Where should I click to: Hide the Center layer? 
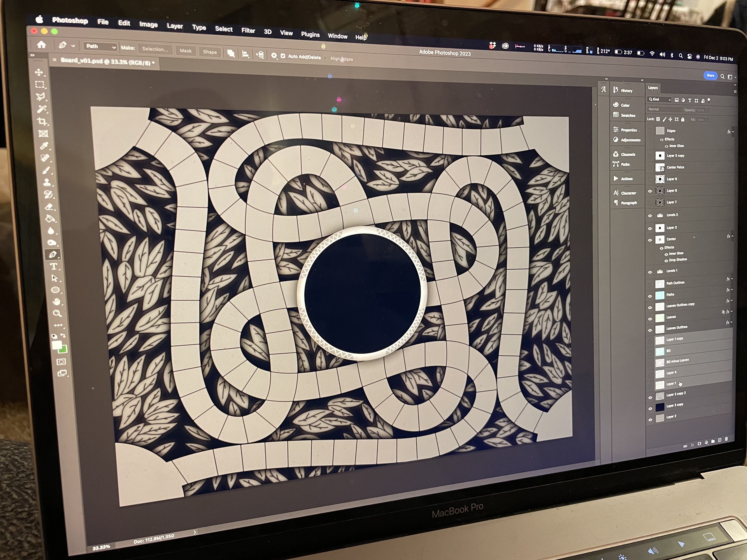pos(650,240)
